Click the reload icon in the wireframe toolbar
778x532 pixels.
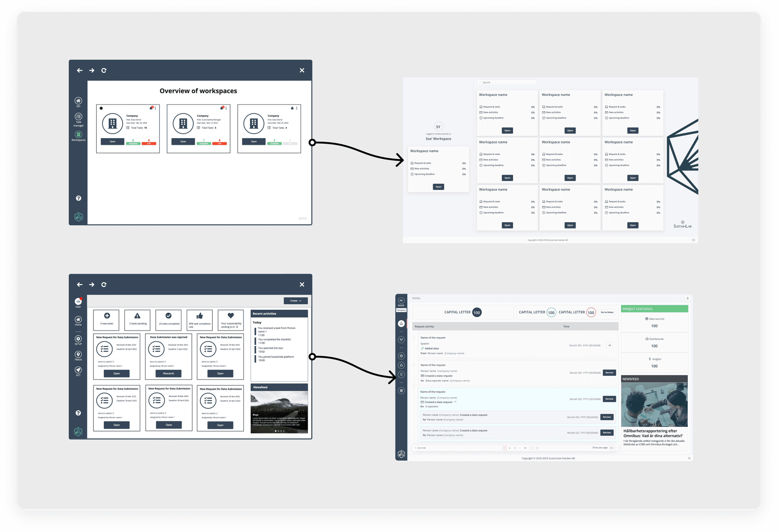(104, 70)
